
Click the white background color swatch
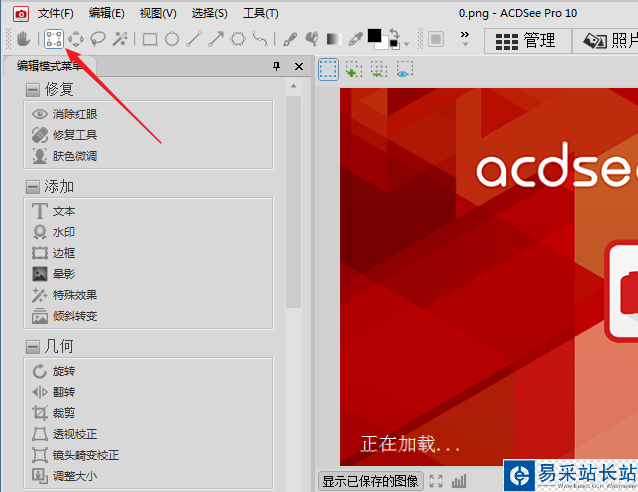point(383,44)
